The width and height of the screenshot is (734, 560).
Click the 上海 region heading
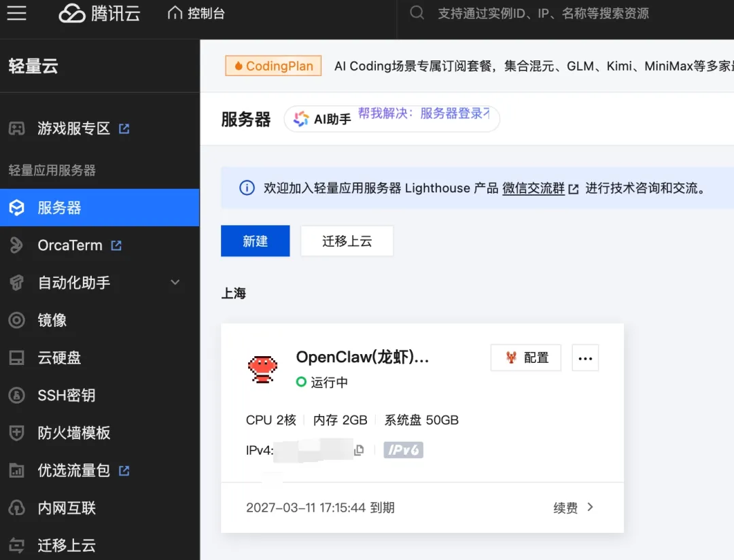point(234,293)
